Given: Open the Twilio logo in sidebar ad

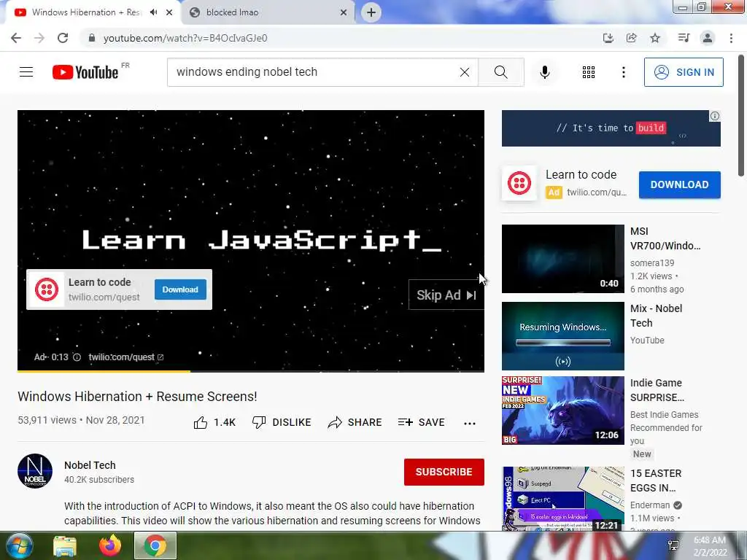Looking at the screenshot, I should click(519, 183).
